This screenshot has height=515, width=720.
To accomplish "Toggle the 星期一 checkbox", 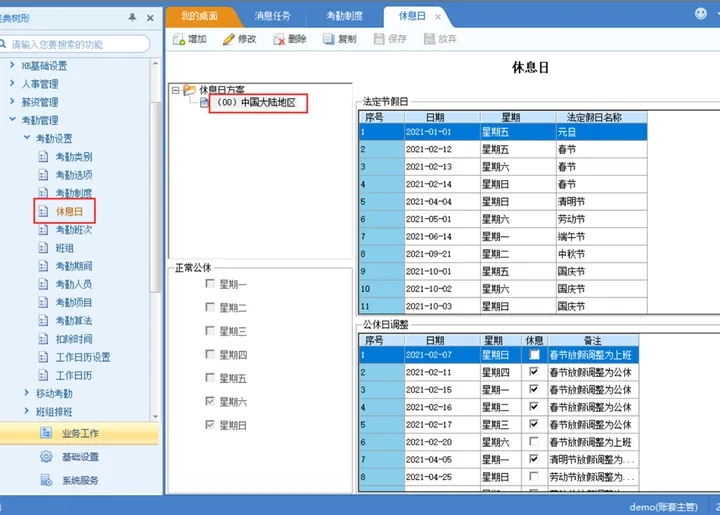I will point(210,283).
